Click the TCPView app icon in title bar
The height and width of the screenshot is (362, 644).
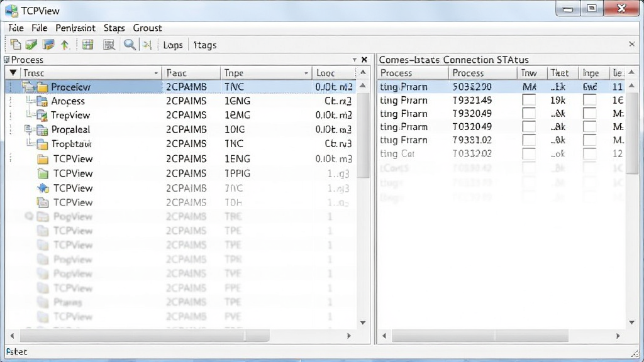(11, 10)
